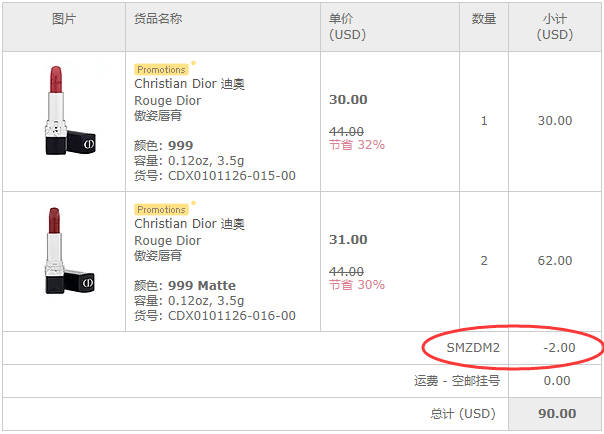Select the 单价 (USD) column header
The width and height of the screenshot is (604, 434).
pyautogui.click(x=347, y=27)
